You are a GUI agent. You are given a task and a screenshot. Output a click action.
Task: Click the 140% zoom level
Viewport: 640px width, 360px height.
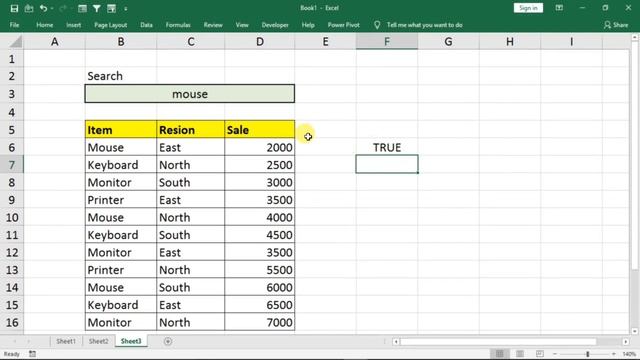coord(629,354)
